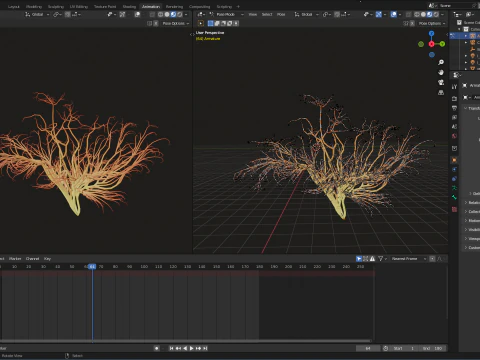480x360 pixels.
Task: Jump to timeline start frame
Action: (171, 348)
